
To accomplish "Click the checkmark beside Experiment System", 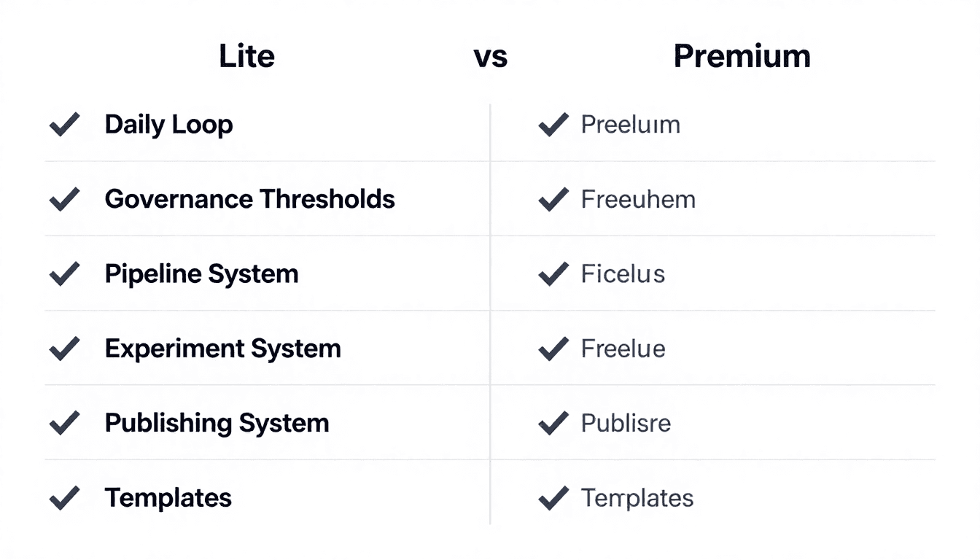I will (x=64, y=349).
